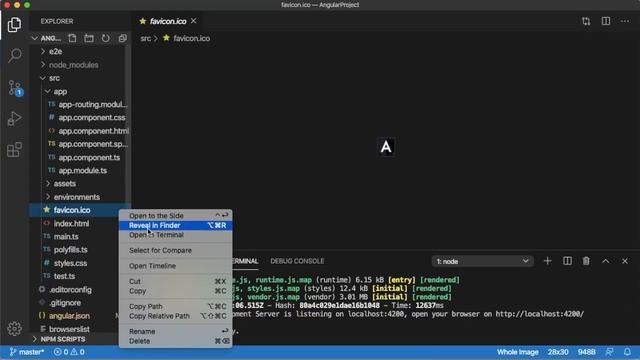Screen dimensions: 640x360
Task: Open styles.css in the file tree
Action: coord(70,263)
